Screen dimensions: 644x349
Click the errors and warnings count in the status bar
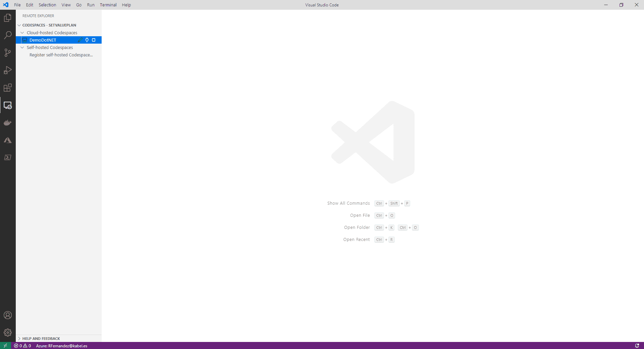(22, 346)
